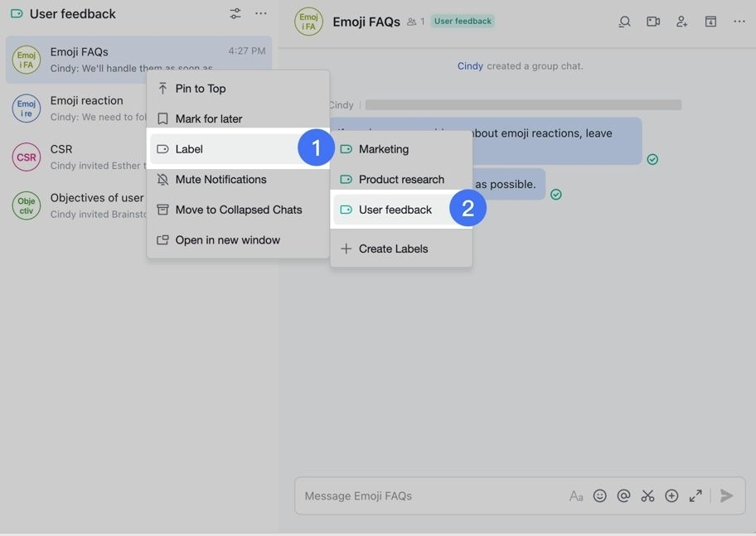Open chat search magnifier icon
Screen dimensions: 756x536
(x=625, y=22)
